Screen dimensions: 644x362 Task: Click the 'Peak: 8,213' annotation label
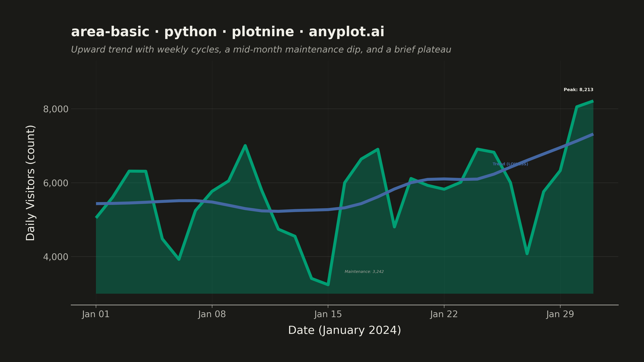(x=578, y=90)
